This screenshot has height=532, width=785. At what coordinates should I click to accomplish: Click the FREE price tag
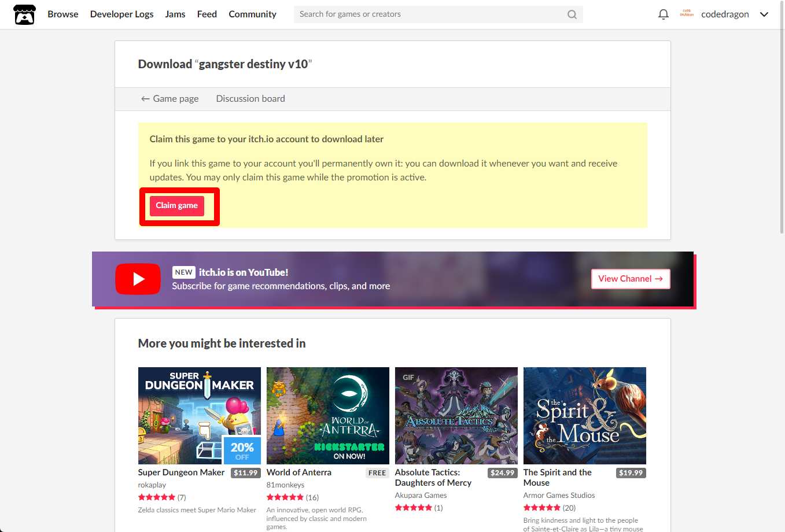point(377,473)
